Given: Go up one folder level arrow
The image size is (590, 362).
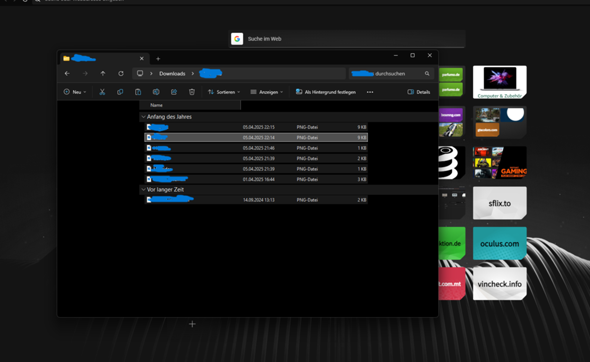Looking at the screenshot, I should pos(103,73).
